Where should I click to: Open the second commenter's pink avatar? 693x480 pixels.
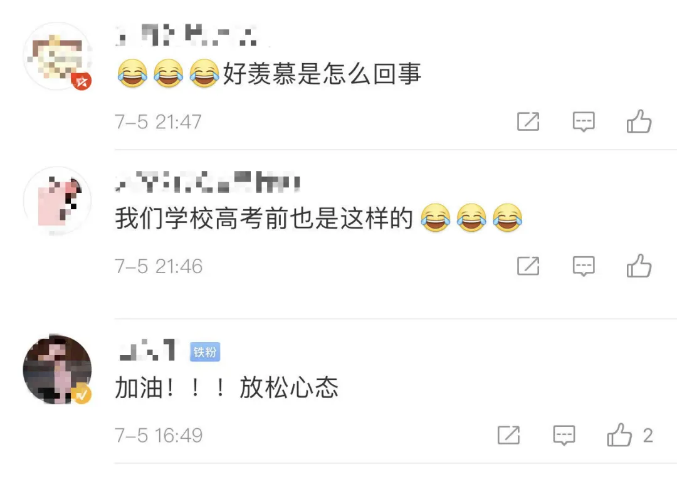[x=57, y=201]
